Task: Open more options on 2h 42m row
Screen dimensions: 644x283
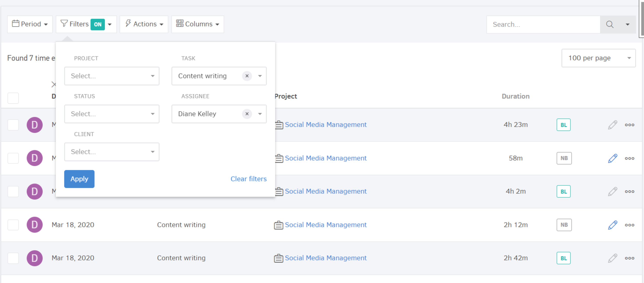Action: click(x=630, y=258)
